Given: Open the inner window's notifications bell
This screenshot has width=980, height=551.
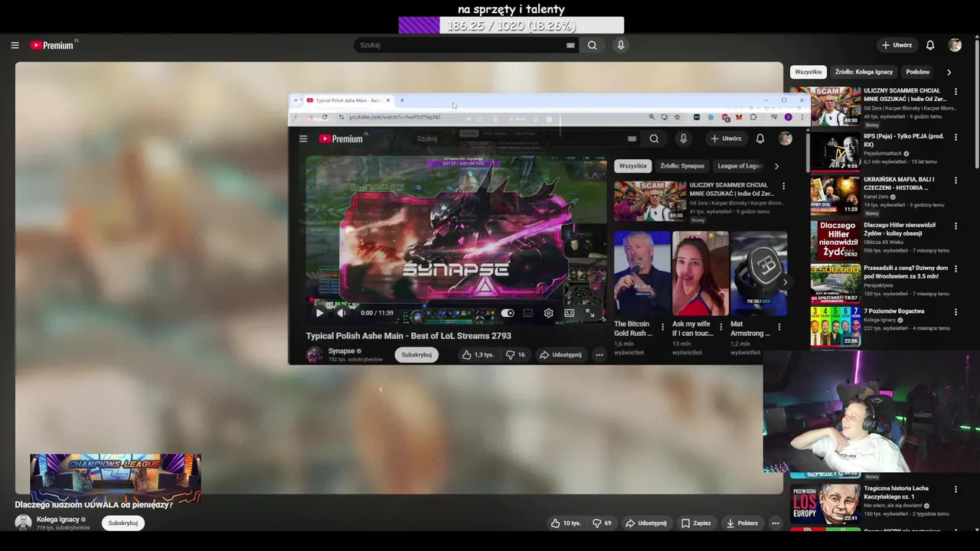Looking at the screenshot, I should 760,139.
